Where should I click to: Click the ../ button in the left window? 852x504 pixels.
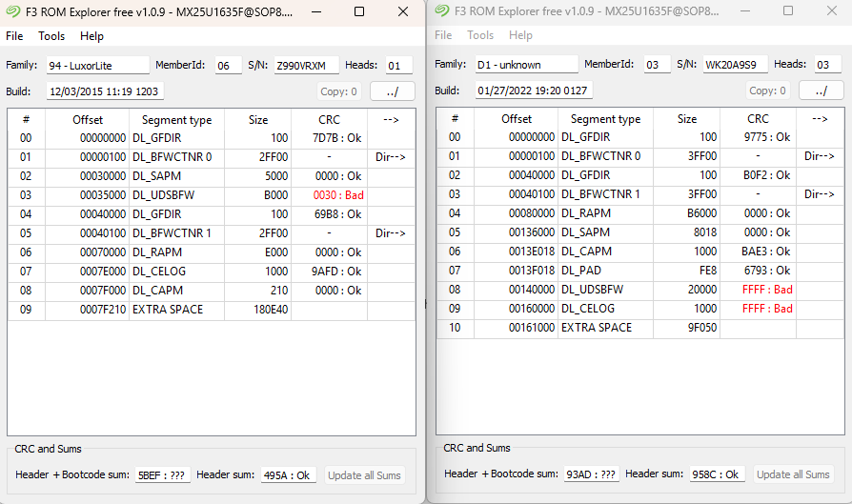point(393,91)
